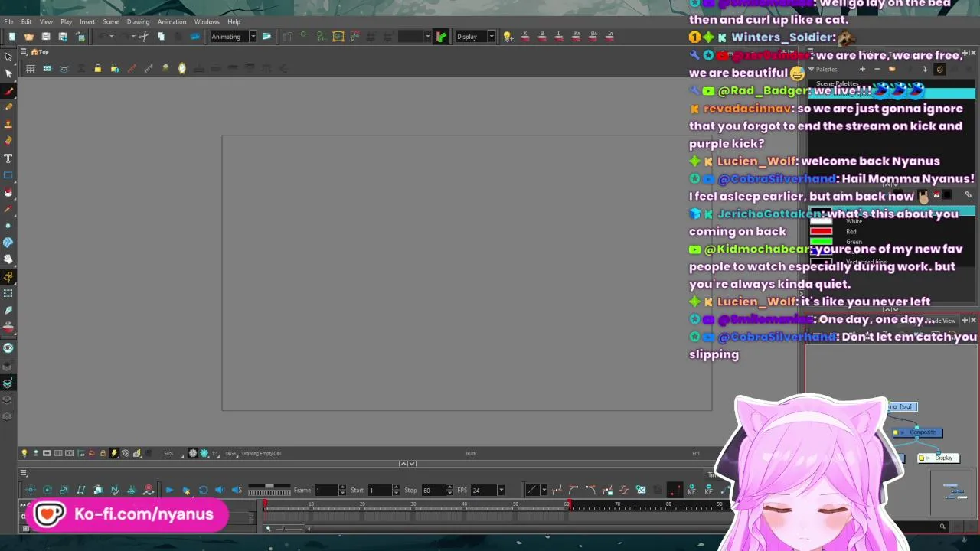This screenshot has width=980, height=551.
Task: Cut selection with scissors icon
Action: 143,37
